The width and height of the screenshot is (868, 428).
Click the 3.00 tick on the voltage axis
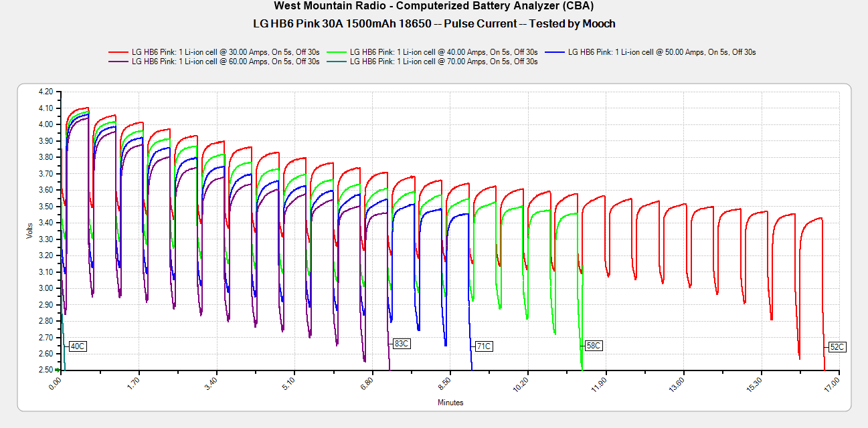click(x=46, y=288)
